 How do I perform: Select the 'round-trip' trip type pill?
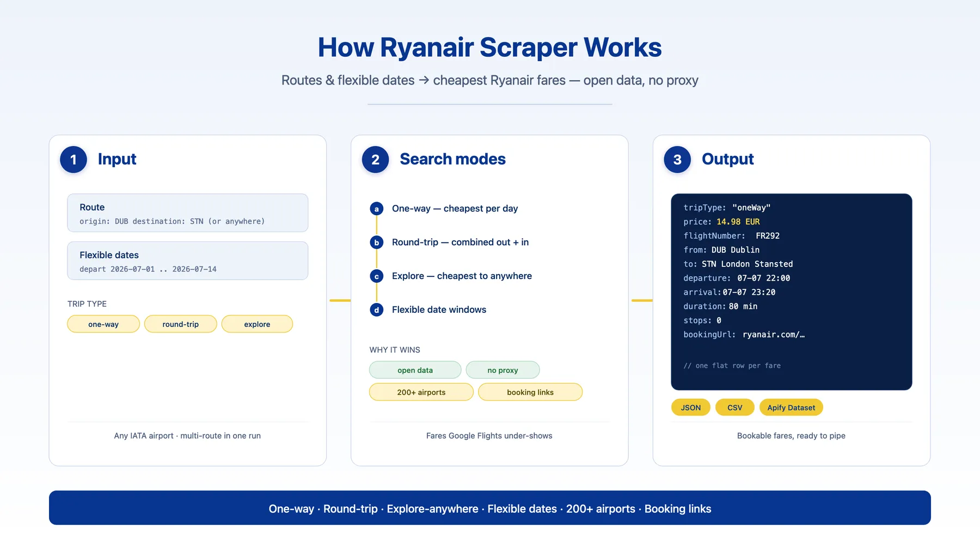coord(181,324)
